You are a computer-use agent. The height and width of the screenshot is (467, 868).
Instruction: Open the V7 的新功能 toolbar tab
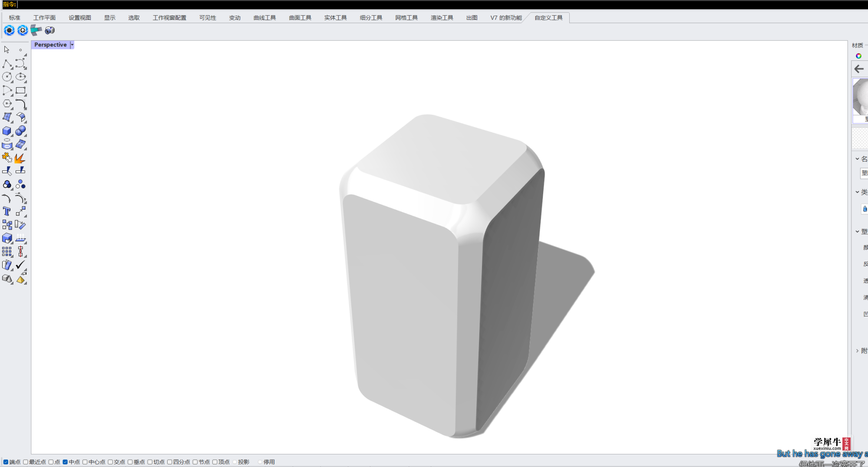pyautogui.click(x=506, y=18)
